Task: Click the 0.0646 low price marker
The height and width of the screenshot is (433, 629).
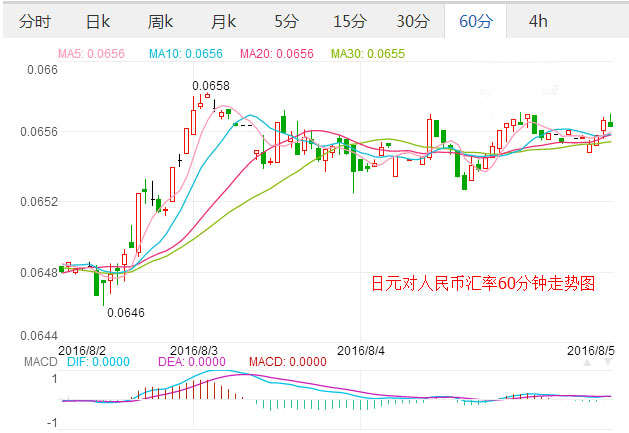Action: pos(126,312)
